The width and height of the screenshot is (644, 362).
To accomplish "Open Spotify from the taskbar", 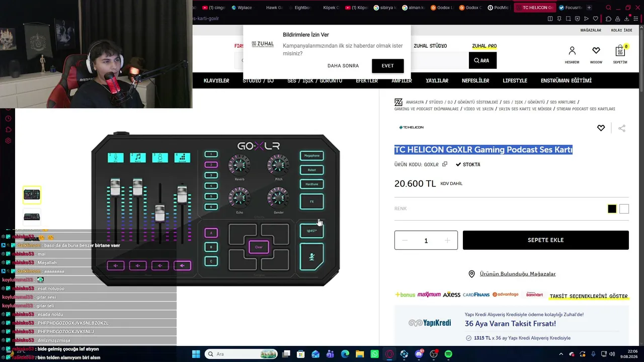I will 448,354.
